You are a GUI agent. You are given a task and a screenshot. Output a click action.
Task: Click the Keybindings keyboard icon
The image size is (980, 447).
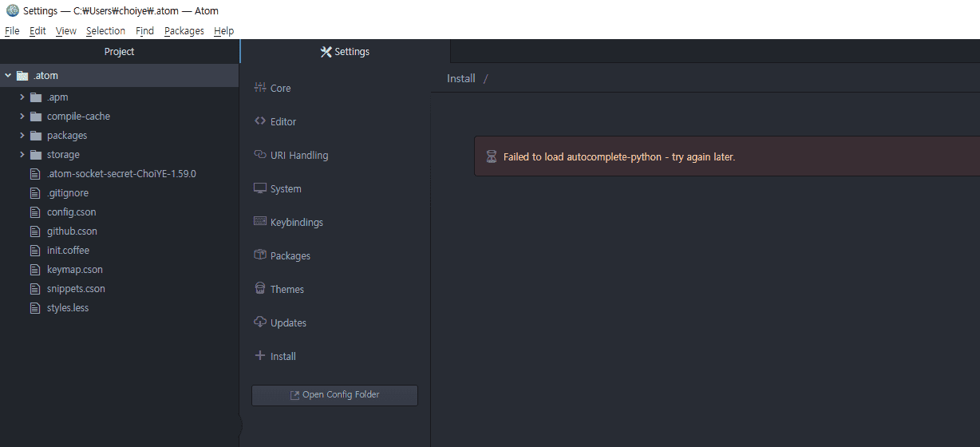tap(260, 222)
